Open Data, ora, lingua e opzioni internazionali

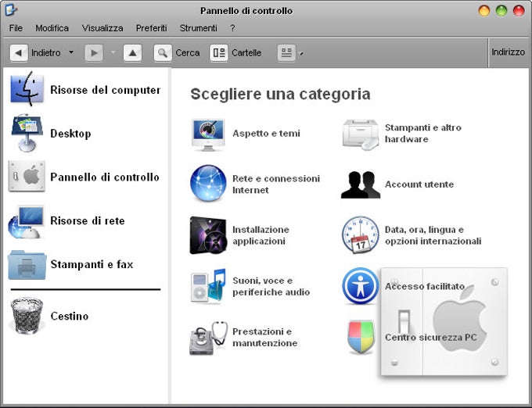tap(433, 235)
